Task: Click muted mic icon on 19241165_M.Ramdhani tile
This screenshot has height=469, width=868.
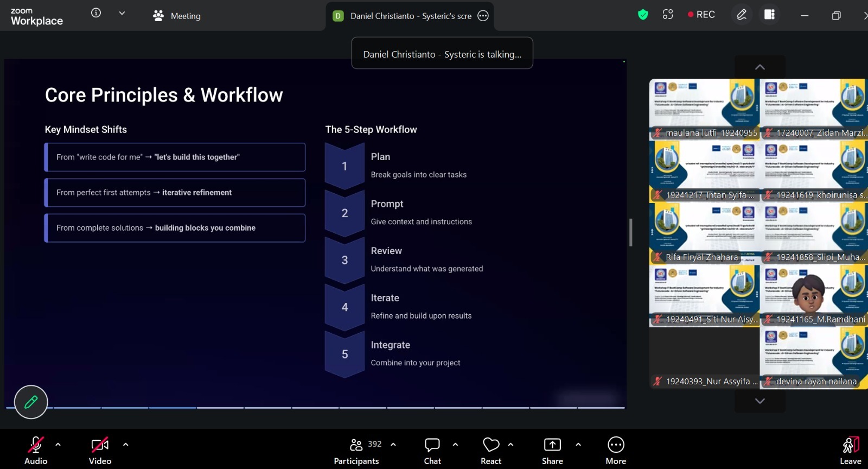Action: coord(768,319)
